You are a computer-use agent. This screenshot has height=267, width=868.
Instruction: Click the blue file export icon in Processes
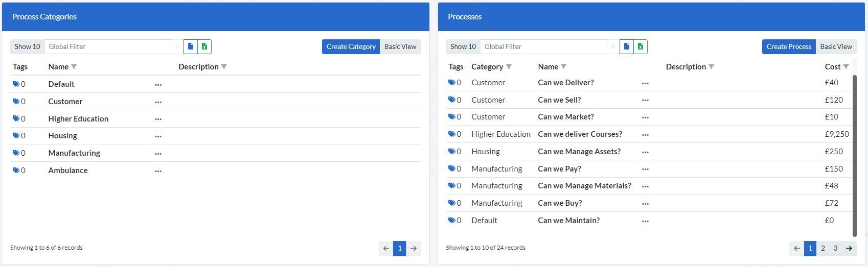(627, 46)
